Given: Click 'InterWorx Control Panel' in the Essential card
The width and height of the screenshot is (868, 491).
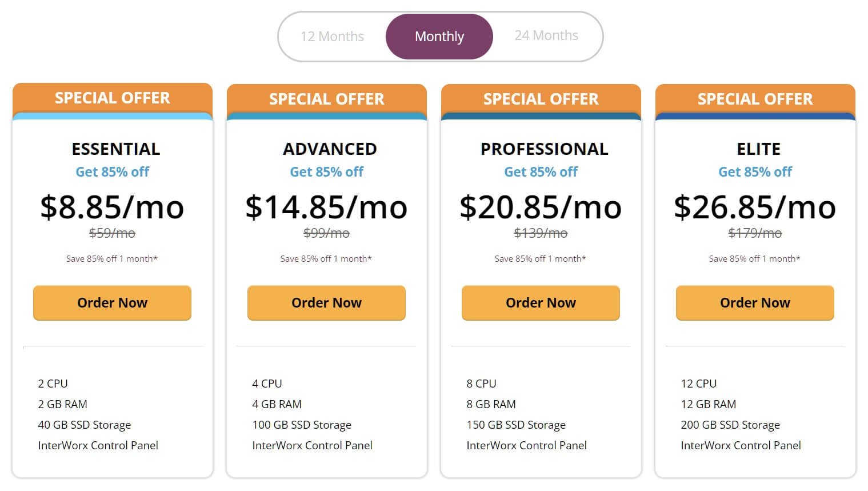Looking at the screenshot, I should coord(98,446).
